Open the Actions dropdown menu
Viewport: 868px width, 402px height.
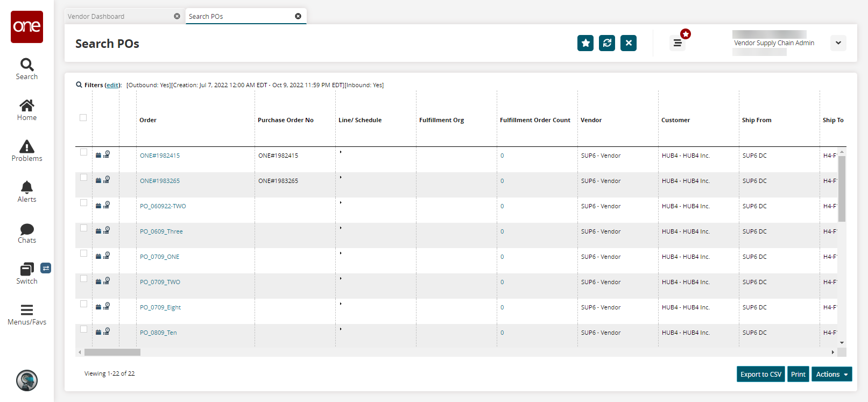coord(831,375)
